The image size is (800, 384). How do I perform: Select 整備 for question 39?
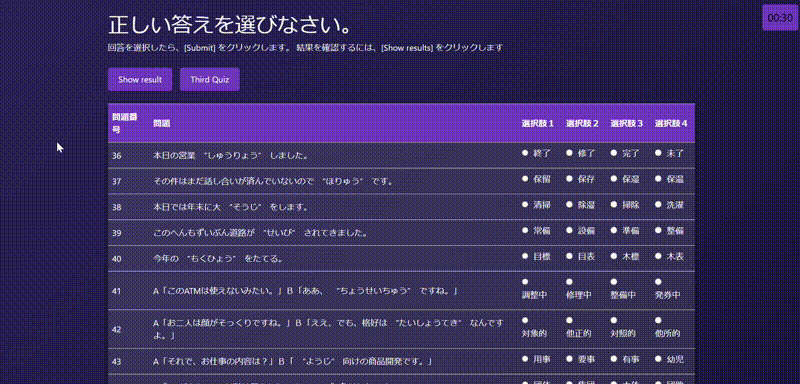point(658,231)
